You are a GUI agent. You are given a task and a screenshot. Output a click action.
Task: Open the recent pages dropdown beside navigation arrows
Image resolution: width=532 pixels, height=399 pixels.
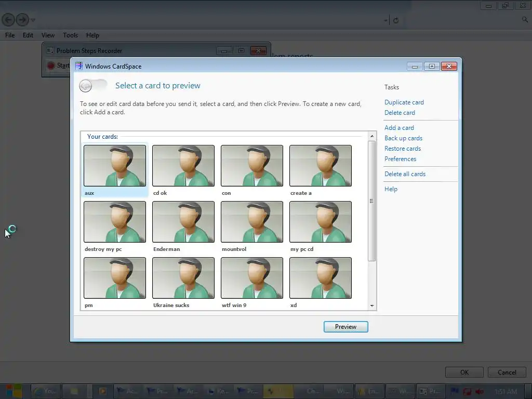point(33,20)
